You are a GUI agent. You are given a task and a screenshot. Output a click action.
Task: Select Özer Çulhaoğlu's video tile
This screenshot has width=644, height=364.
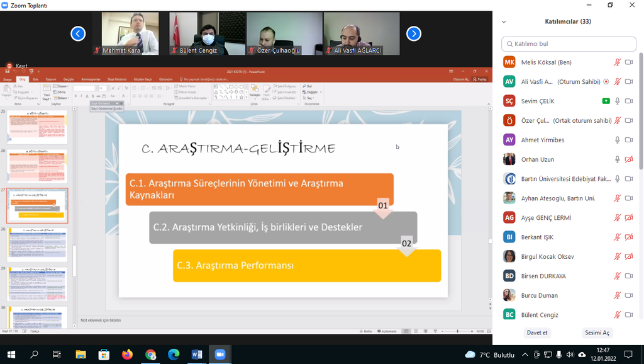click(x=284, y=33)
